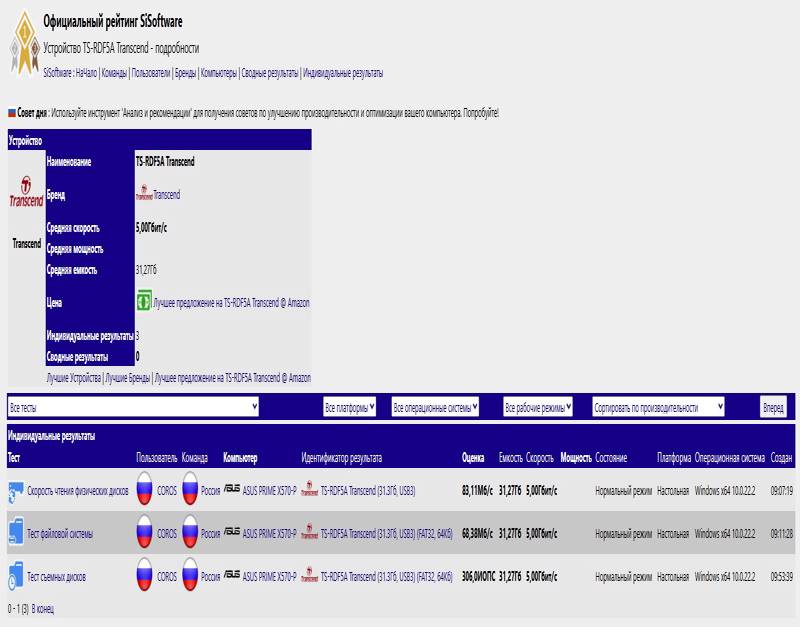Click the 'Лучшие Устройства' link

click(x=74, y=378)
